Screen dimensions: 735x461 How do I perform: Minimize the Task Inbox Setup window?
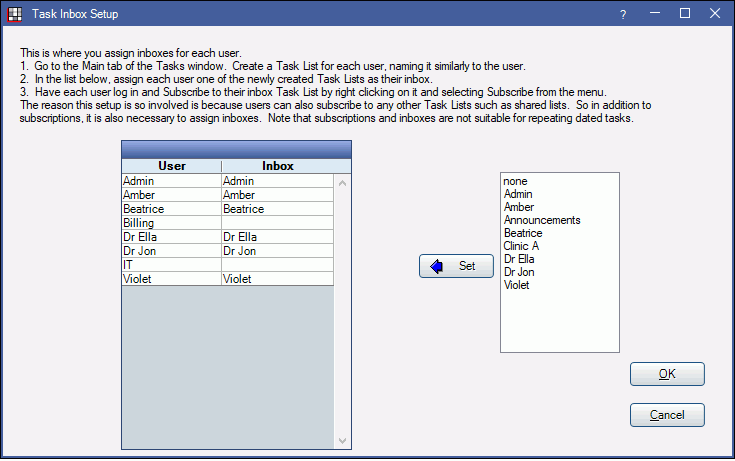(655, 14)
